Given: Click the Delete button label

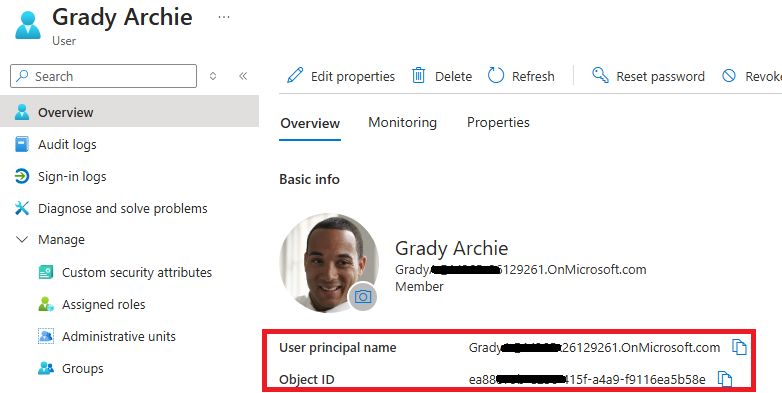Looking at the screenshot, I should pos(453,76).
